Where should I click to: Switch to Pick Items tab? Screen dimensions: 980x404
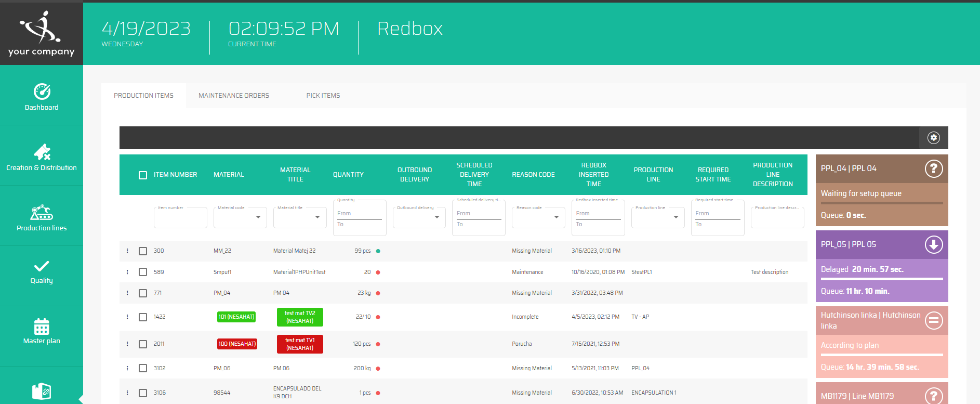pyautogui.click(x=323, y=96)
